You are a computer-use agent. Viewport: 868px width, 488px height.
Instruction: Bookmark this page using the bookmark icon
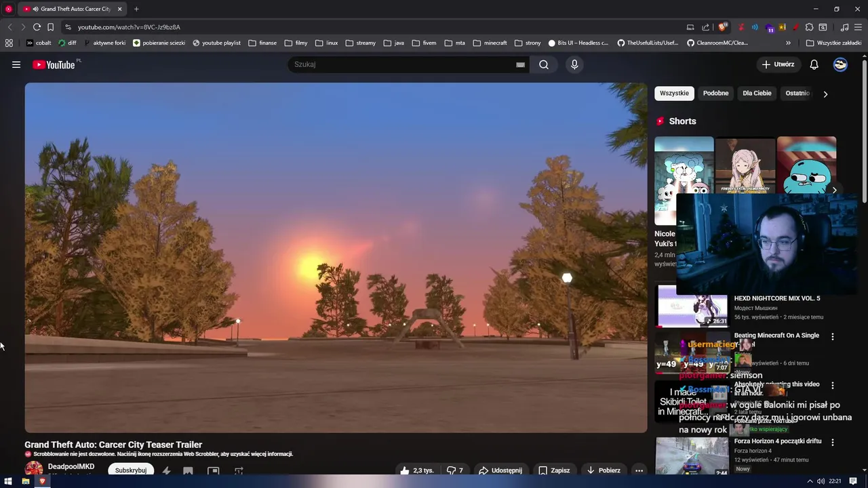[x=50, y=27]
